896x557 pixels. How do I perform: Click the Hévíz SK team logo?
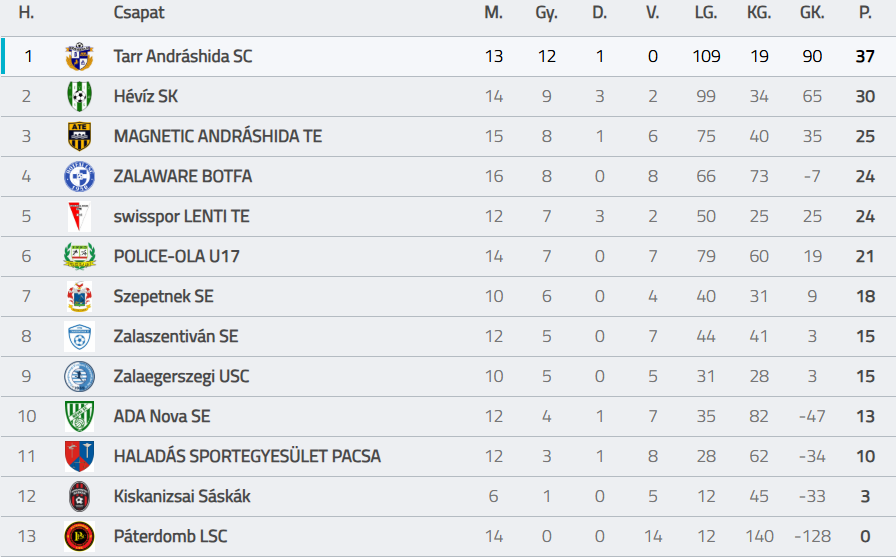(79, 97)
